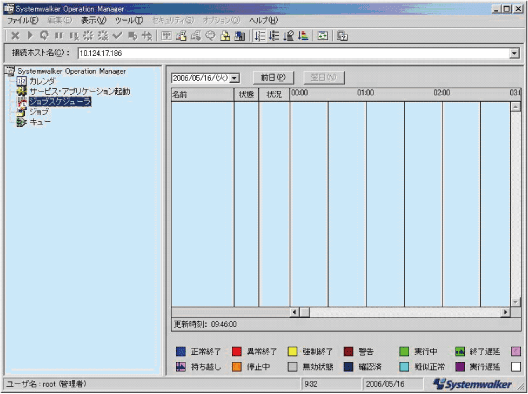
Task: Click the 9:32 time in the status bar
Action: 310,384
